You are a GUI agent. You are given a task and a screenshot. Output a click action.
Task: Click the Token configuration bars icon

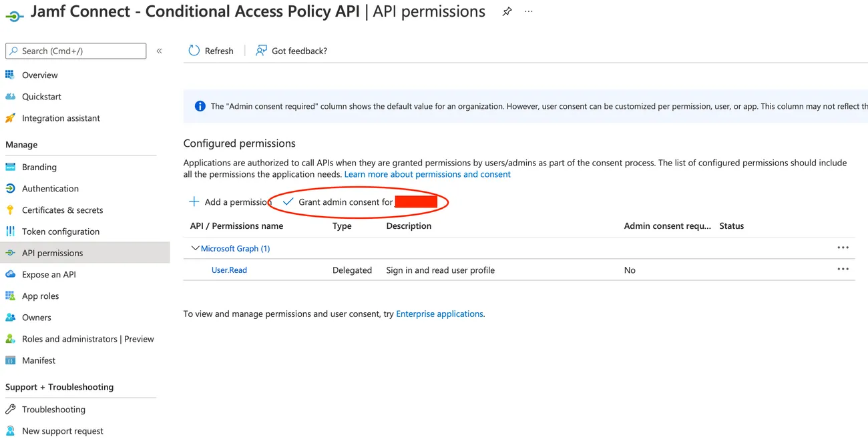click(x=10, y=232)
